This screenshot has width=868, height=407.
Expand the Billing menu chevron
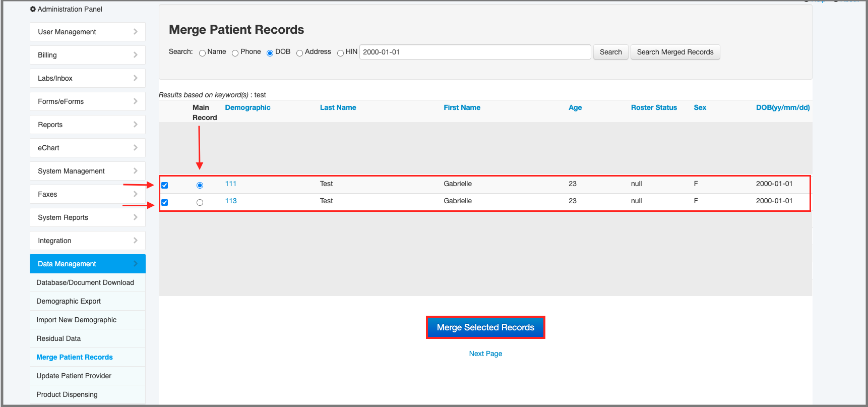[x=135, y=55]
